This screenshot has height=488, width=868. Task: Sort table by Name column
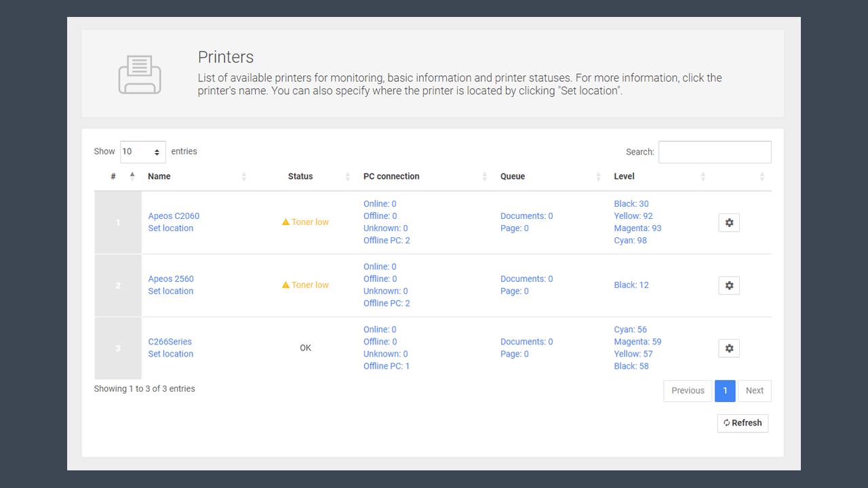pyautogui.click(x=160, y=176)
